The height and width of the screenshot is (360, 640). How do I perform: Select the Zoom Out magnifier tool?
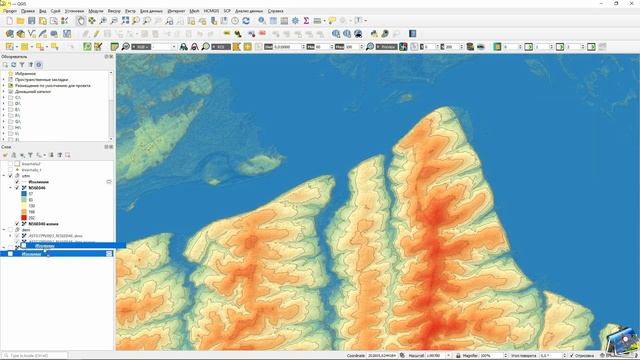point(114,20)
